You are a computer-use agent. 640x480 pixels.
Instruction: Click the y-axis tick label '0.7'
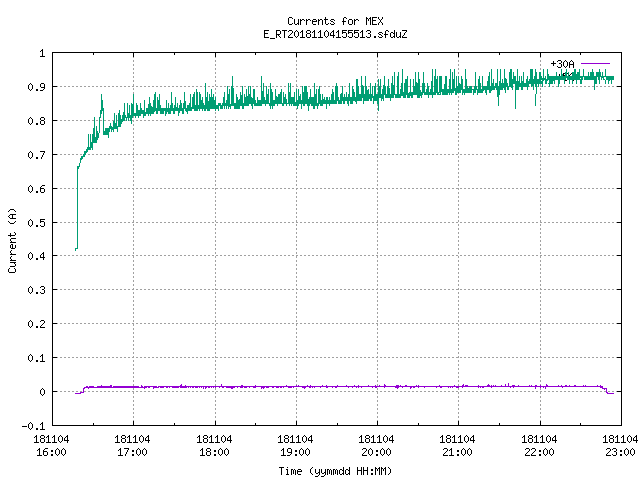point(36,155)
